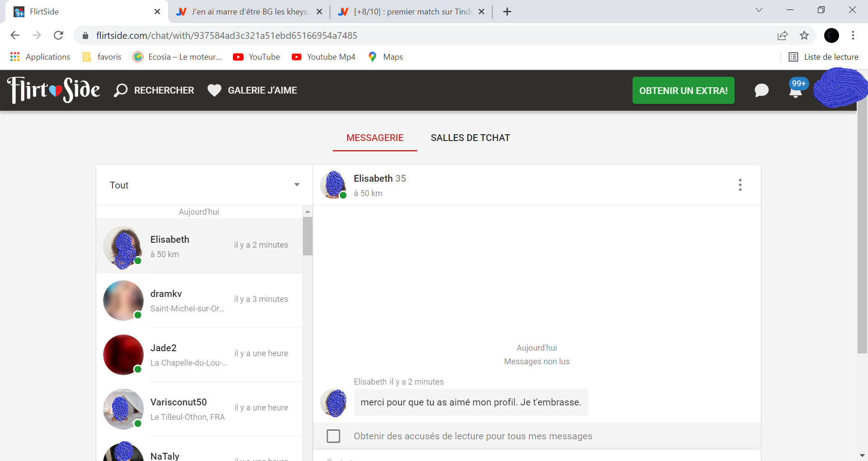The image size is (868, 461).
Task: Enable read receipts checkbox for all messages
Action: pyautogui.click(x=333, y=436)
